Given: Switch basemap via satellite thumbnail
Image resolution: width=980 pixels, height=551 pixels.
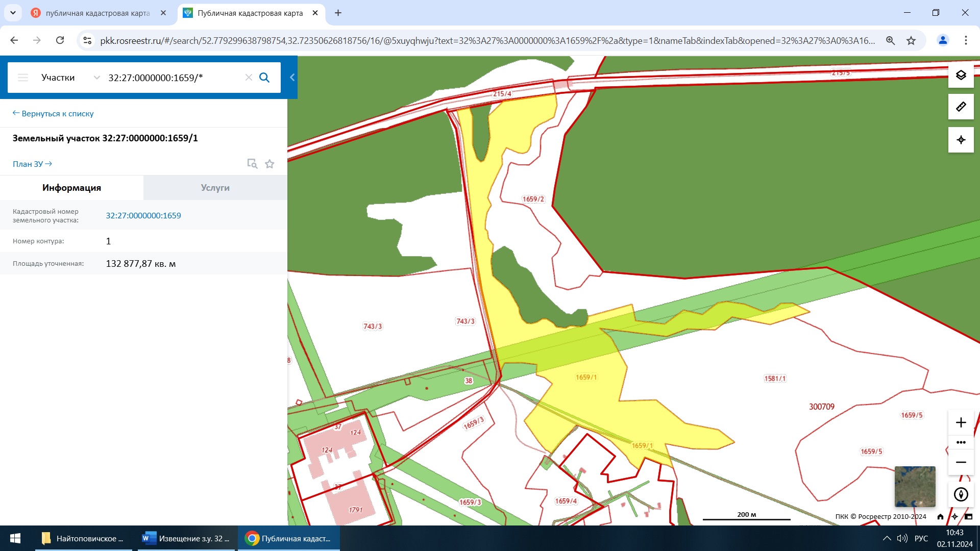Looking at the screenshot, I should [915, 486].
